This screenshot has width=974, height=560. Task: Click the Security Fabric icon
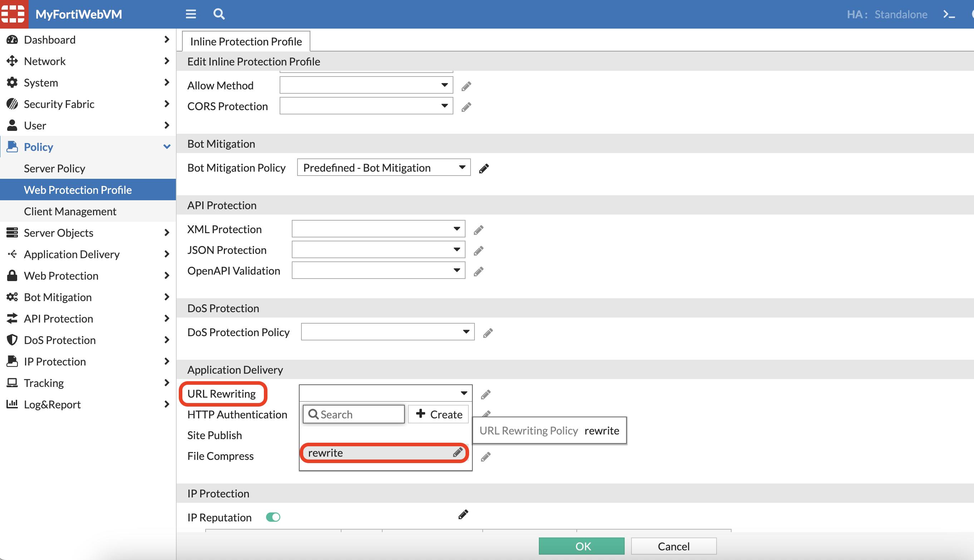click(12, 104)
